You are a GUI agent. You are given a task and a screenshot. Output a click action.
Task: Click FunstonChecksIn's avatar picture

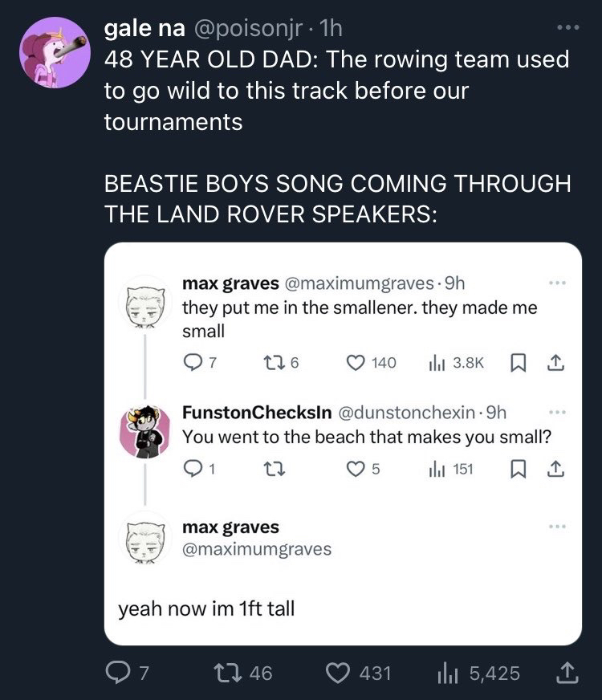tap(145, 432)
